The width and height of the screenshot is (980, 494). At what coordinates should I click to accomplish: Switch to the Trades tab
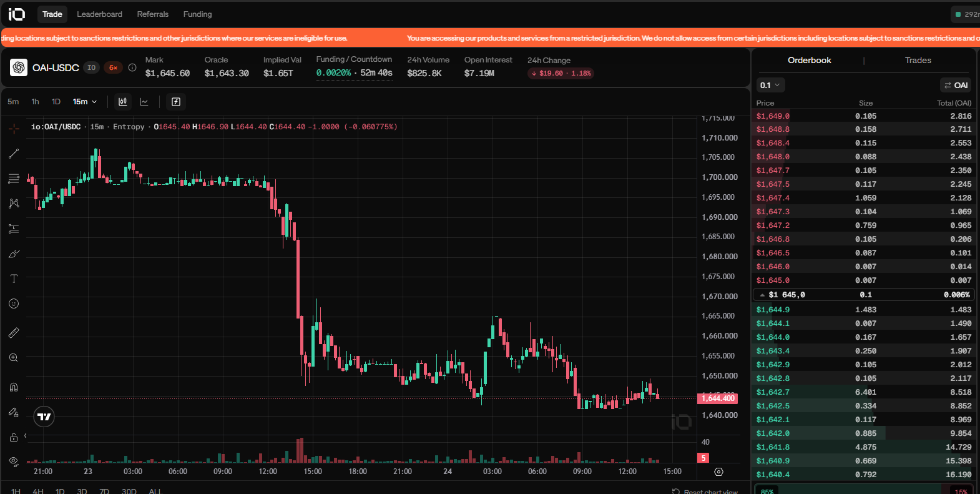[918, 60]
